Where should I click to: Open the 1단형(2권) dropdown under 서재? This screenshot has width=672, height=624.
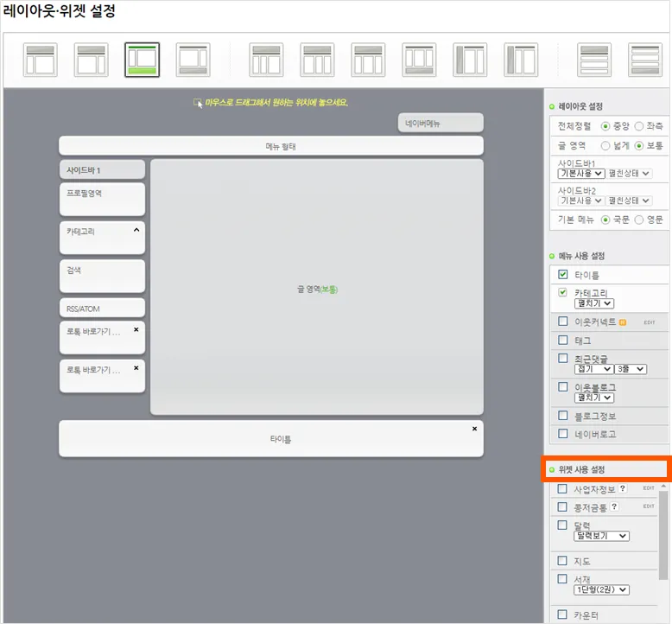click(x=601, y=589)
